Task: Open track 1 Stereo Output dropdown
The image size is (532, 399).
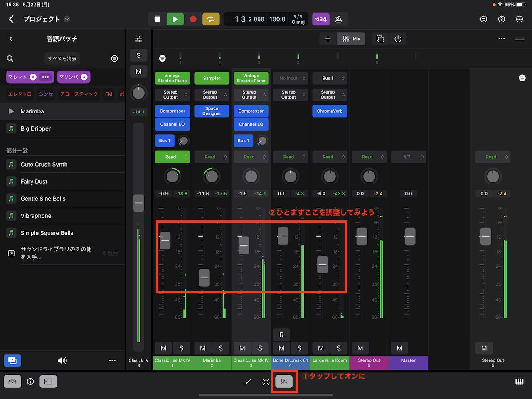Action: coord(172,95)
